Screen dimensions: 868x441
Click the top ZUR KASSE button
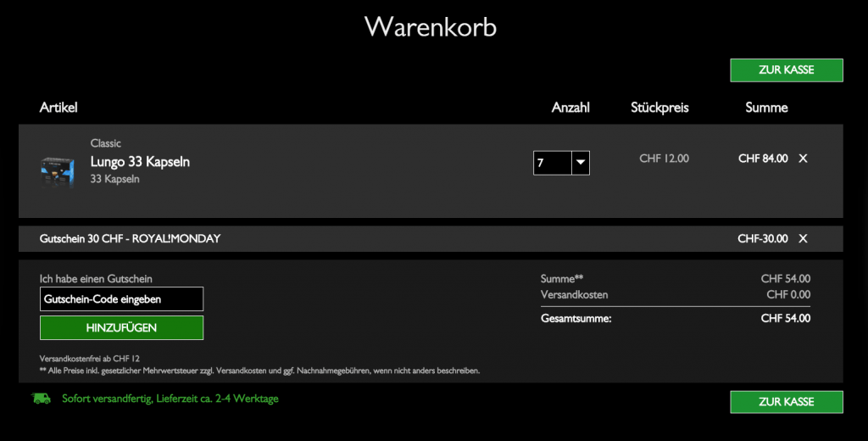(x=786, y=70)
